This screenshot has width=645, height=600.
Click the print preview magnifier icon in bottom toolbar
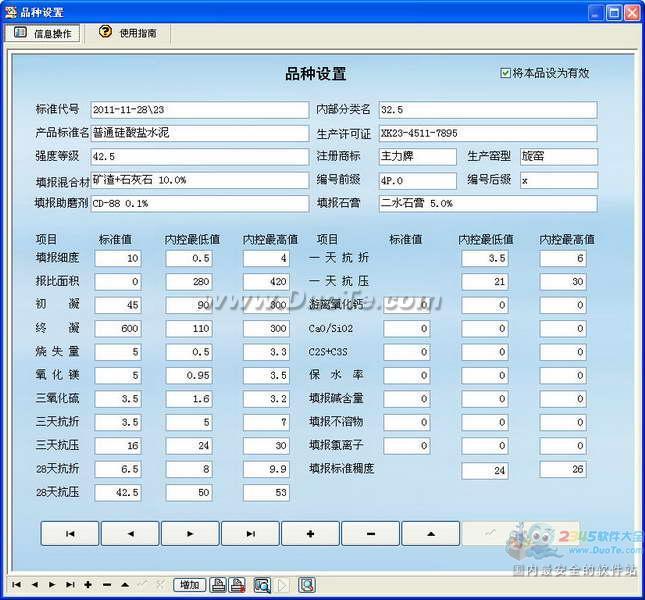[x=262, y=585]
